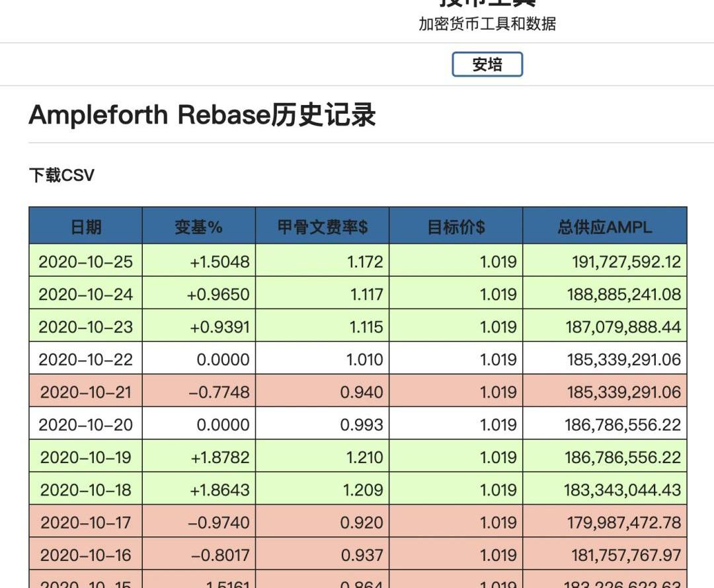The width and height of the screenshot is (714, 588).
Task: Click the 目标价$ column header
Action: click(456, 227)
